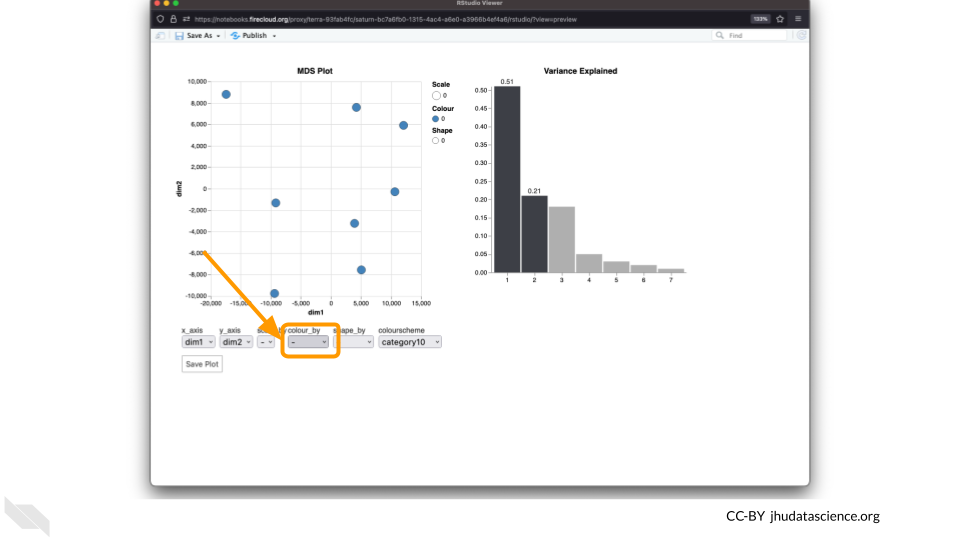960x540 pixels.
Task: Click the grey variance bar for dimension 4
Action: 589,263
